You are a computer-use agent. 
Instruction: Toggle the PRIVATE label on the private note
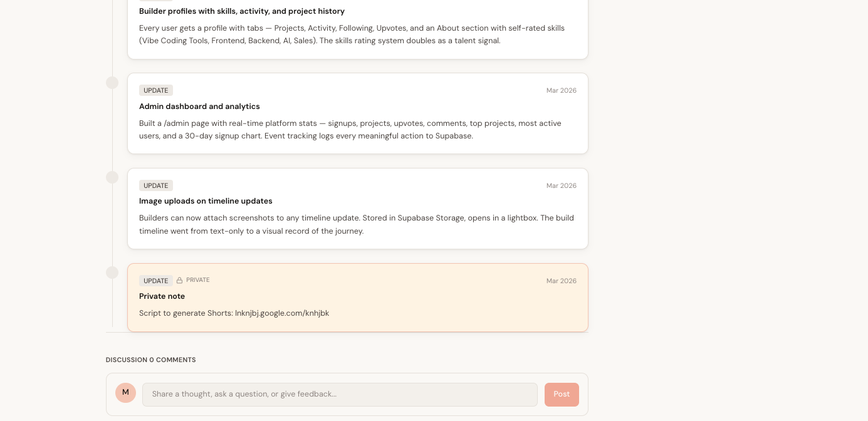[198, 280]
